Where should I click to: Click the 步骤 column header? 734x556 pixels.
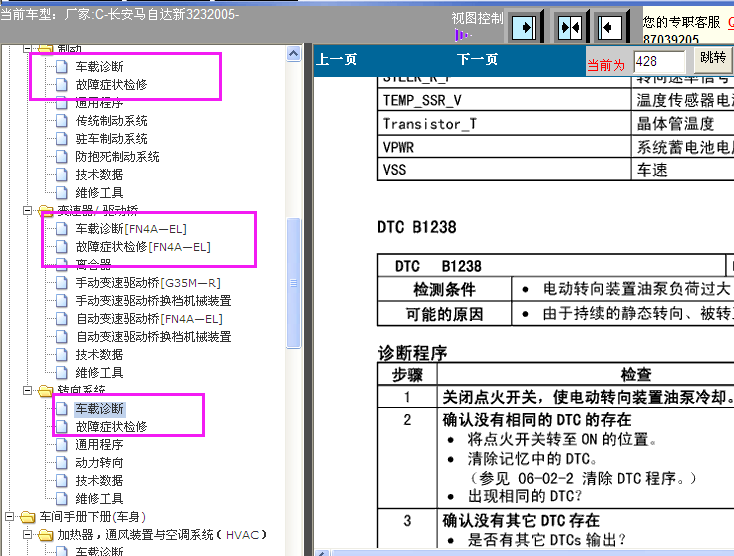407,374
